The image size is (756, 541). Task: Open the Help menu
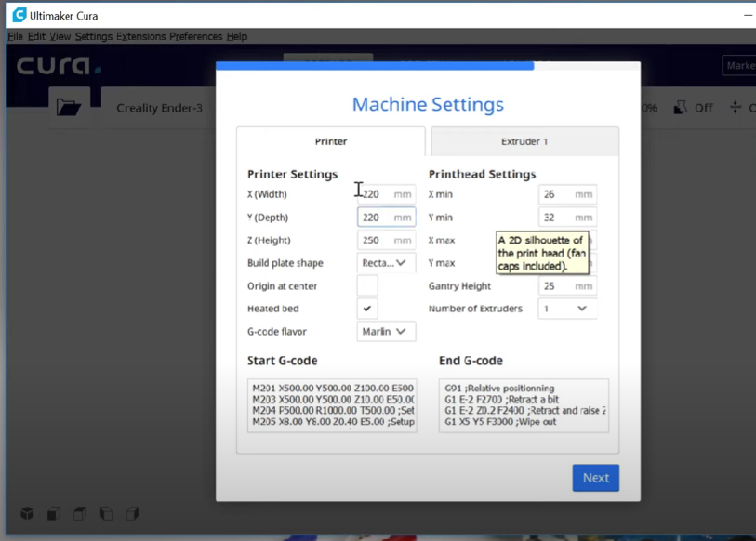pos(237,36)
